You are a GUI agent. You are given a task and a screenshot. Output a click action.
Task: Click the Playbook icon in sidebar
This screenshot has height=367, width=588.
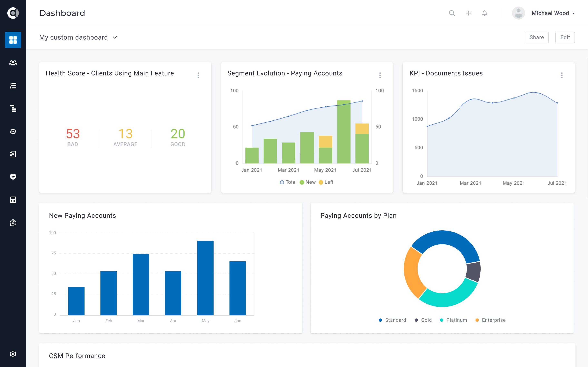point(13,154)
